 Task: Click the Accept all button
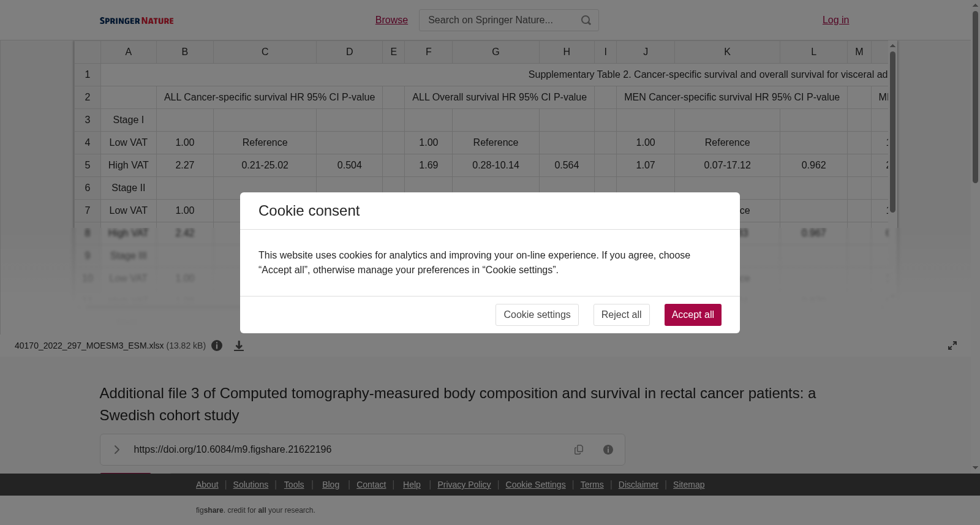point(693,315)
